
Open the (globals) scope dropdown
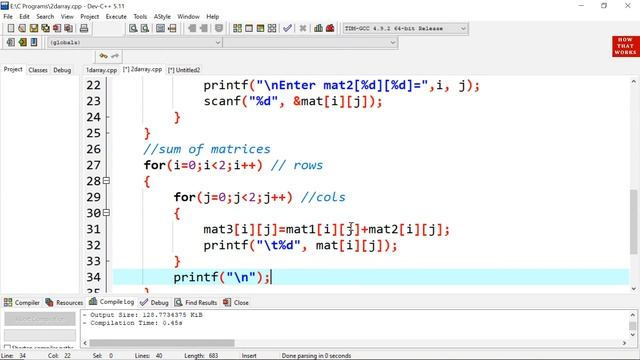click(x=218, y=42)
